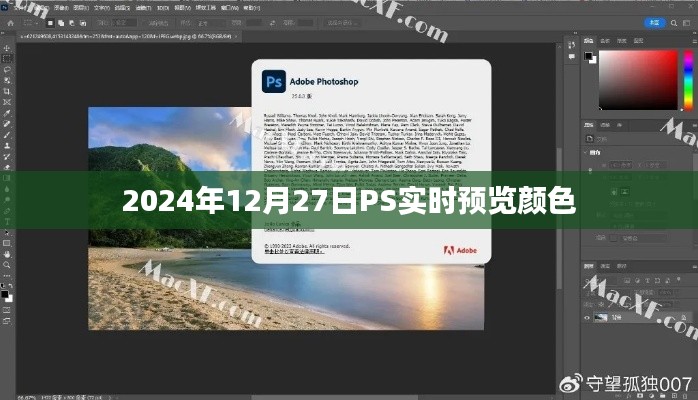Viewport: 698px width, 400px height.
Task: Open the collapsed Comments panel icon
Action: tap(572, 57)
